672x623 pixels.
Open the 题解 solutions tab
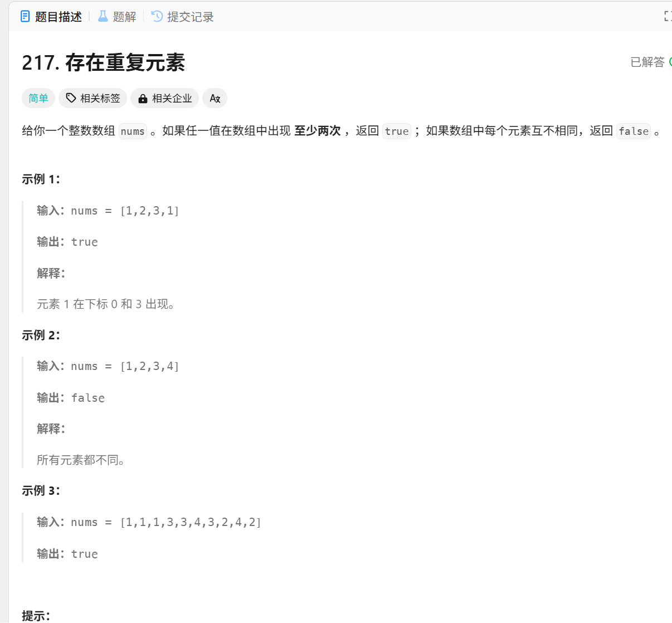coord(117,17)
